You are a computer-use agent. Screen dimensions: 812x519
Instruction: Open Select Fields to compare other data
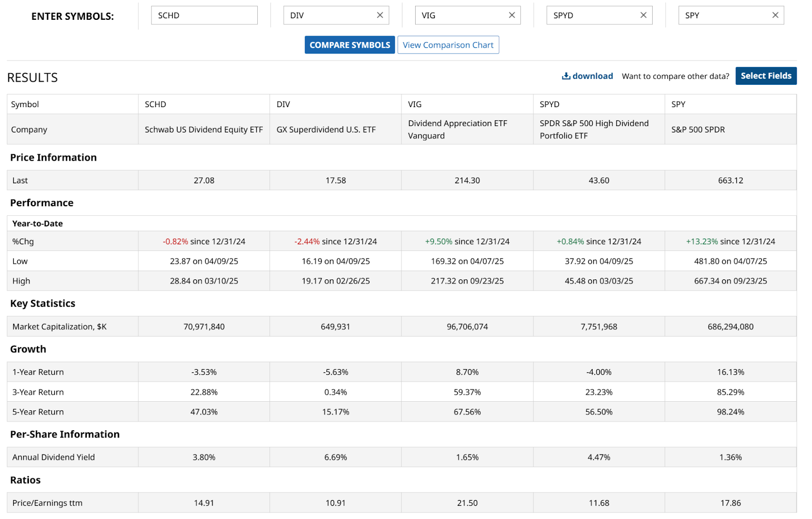[765, 76]
